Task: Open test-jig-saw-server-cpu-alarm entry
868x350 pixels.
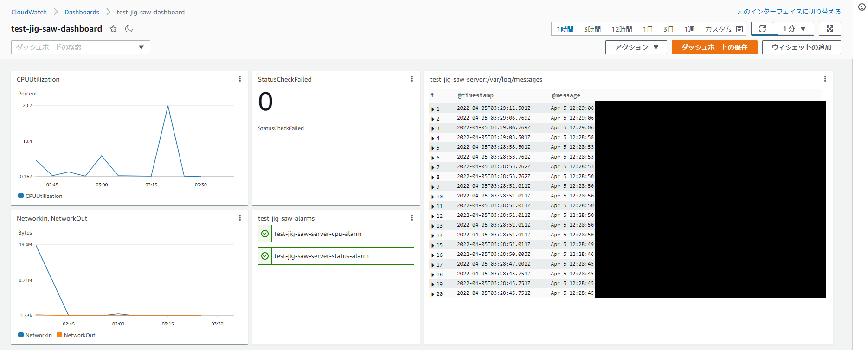Action: click(x=336, y=234)
